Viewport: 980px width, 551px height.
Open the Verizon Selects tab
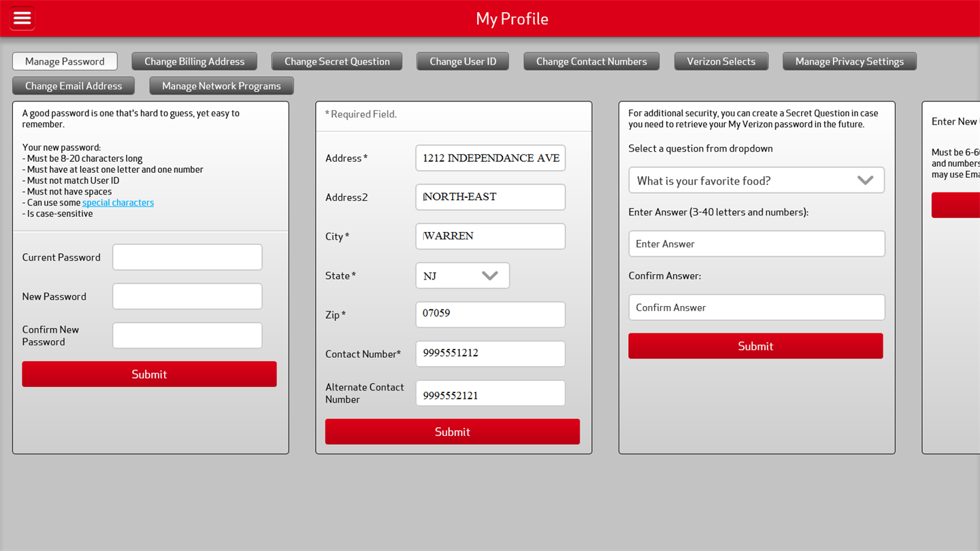coord(721,61)
